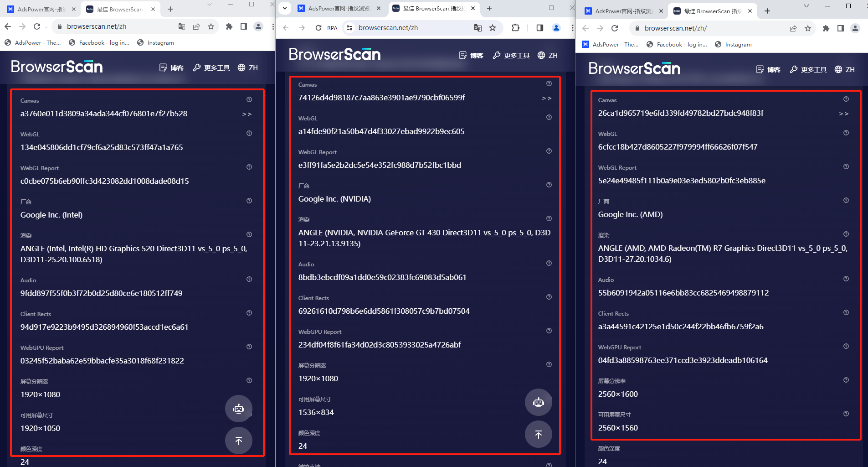Viewport: 868px width, 467px height.
Task: Open tab list dropdown in middle window
Action: [285, 8]
